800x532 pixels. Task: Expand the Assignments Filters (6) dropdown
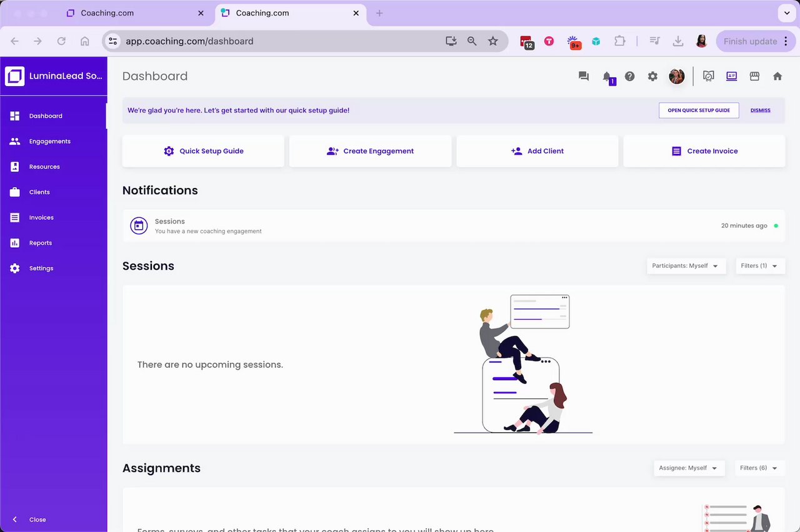(x=760, y=468)
